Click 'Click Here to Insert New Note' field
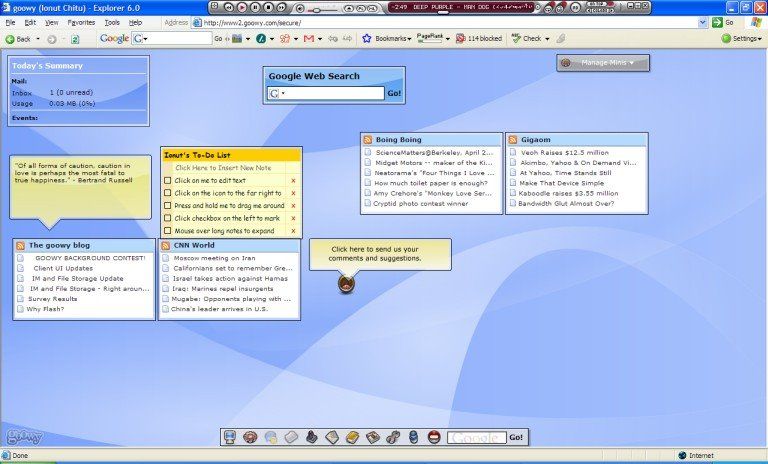The width and height of the screenshot is (768, 464). [x=223, y=168]
